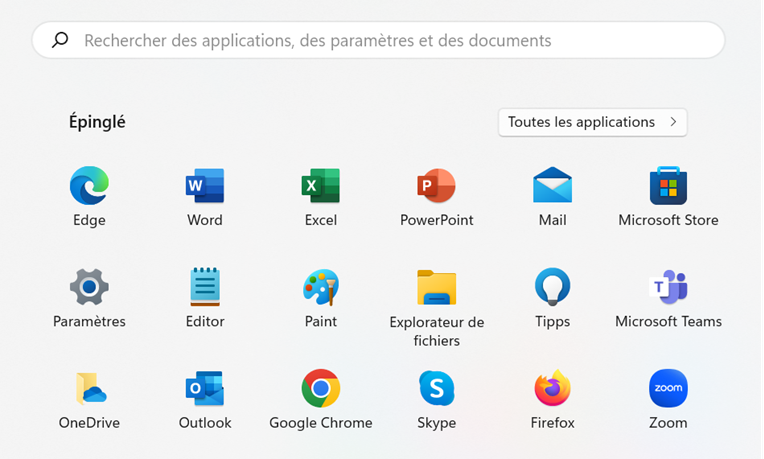Launch Microsoft Store
Viewport: 764px width, 459px height.
click(x=668, y=187)
